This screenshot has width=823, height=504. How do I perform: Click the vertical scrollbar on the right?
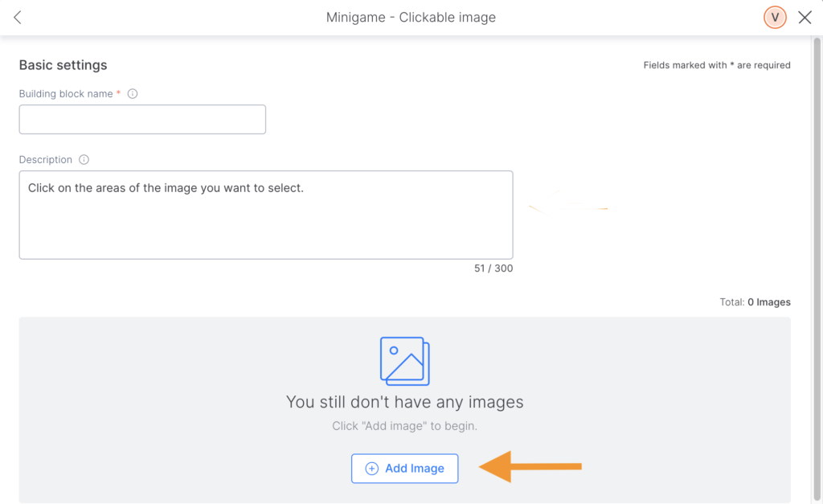click(x=817, y=241)
